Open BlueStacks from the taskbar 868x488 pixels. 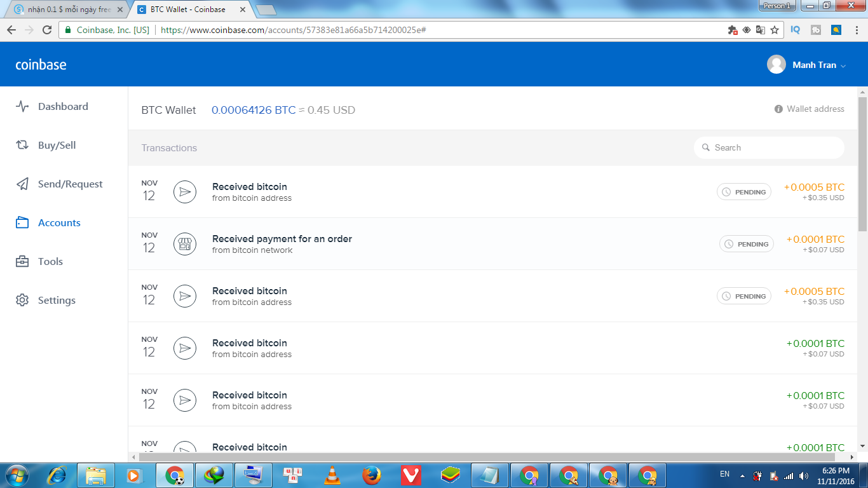(451, 475)
